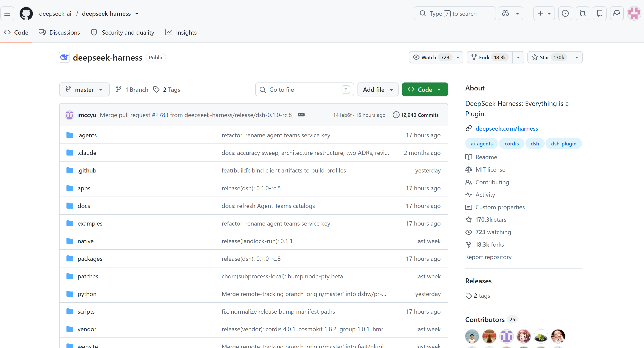The width and height of the screenshot is (644, 348).
Task: Open the user avatar menu
Action: tap(634, 14)
